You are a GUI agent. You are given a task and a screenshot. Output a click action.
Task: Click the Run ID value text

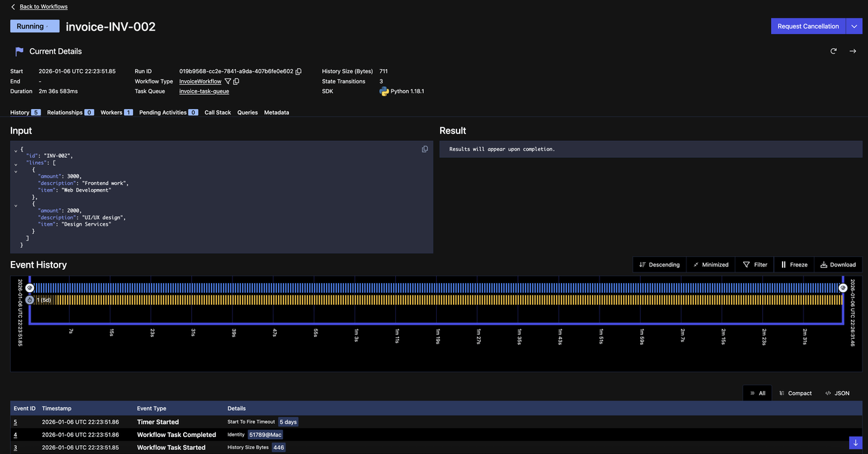point(236,71)
